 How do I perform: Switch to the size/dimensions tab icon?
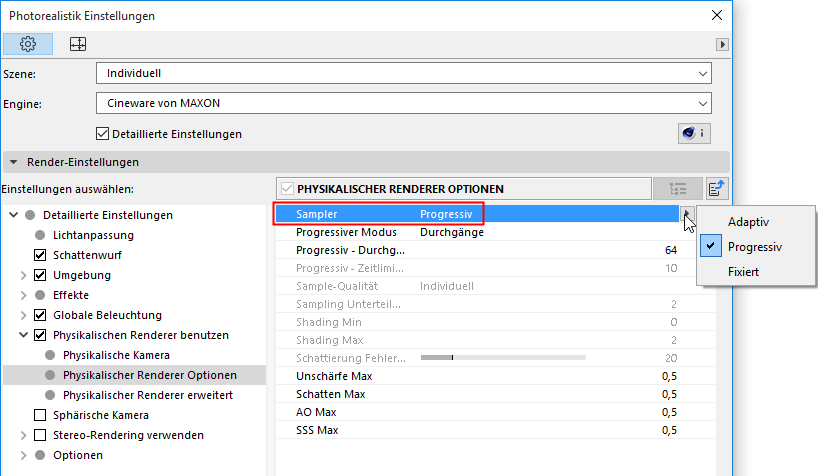(x=77, y=44)
